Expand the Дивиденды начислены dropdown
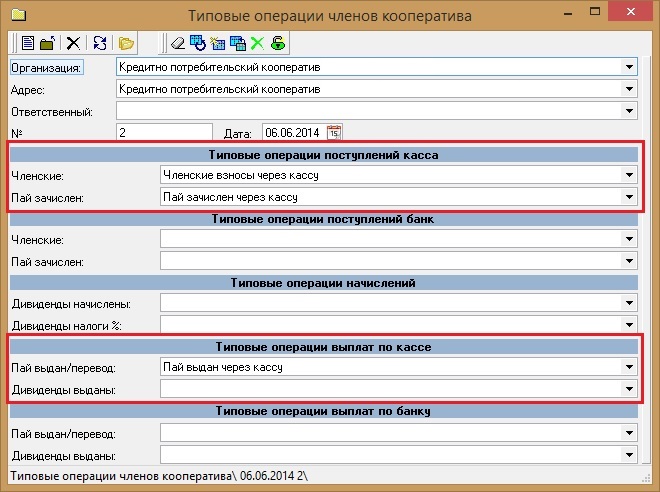Viewport: 660px width, 492px height. point(629,303)
